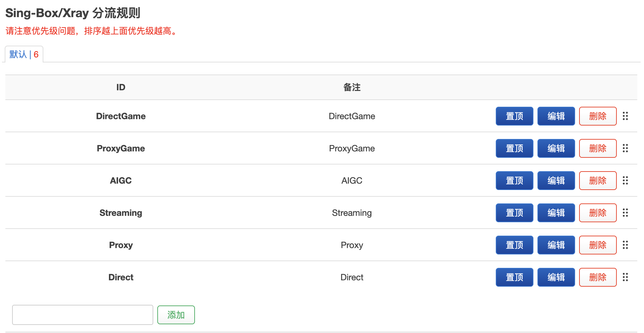Click 置顶 in the Proxy row

point(514,245)
